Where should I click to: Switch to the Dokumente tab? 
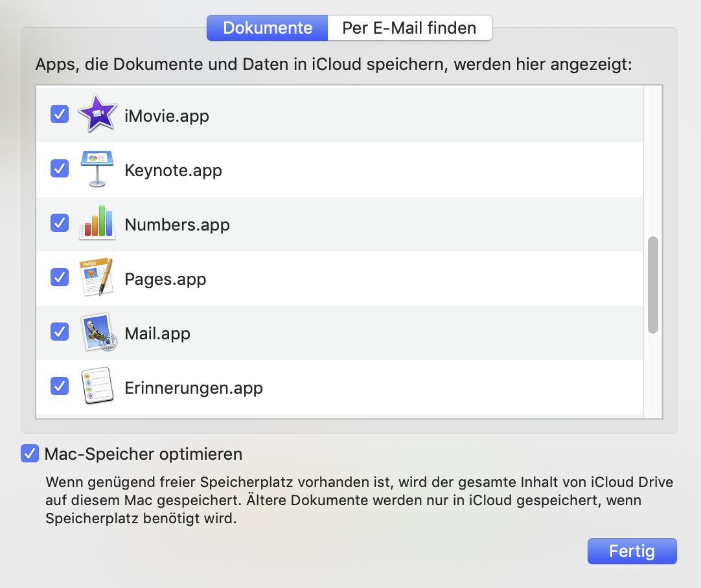[x=268, y=28]
